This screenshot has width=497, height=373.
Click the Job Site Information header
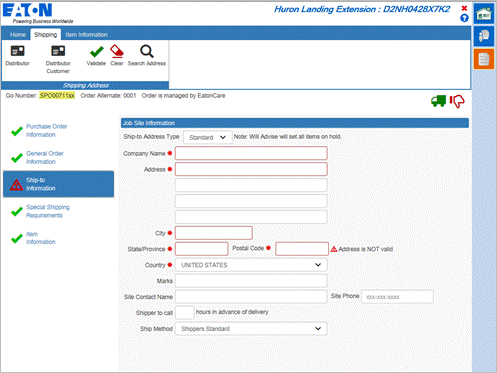click(295, 123)
